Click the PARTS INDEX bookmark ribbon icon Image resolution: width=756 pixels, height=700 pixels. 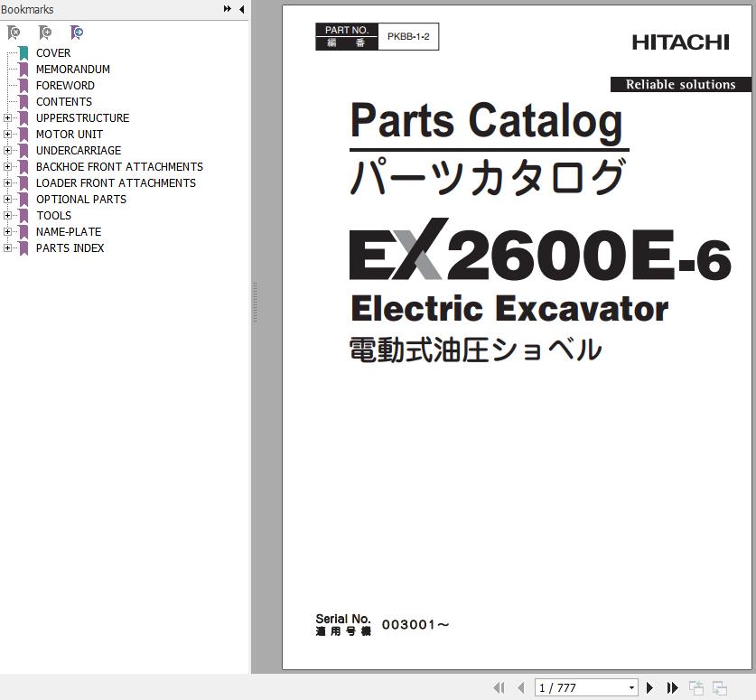(23, 248)
